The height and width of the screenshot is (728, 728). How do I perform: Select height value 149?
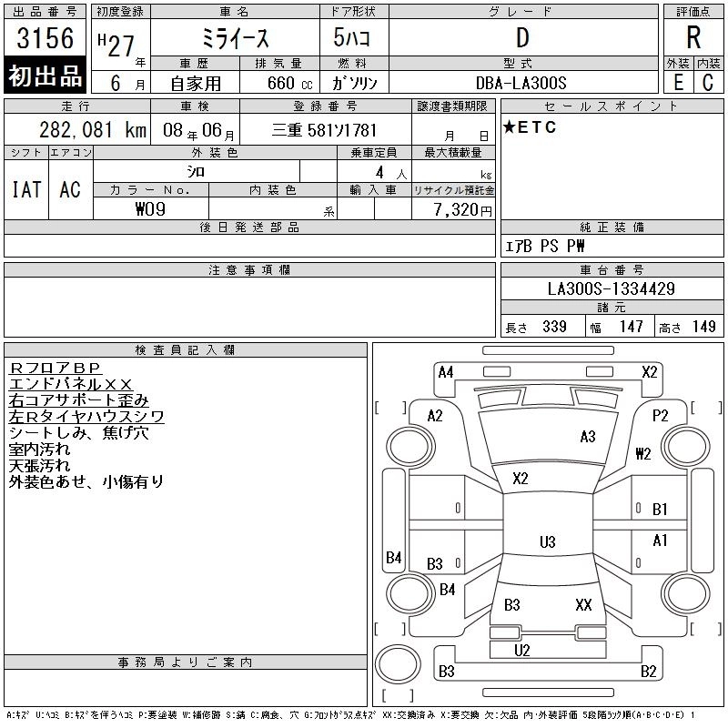point(703,327)
